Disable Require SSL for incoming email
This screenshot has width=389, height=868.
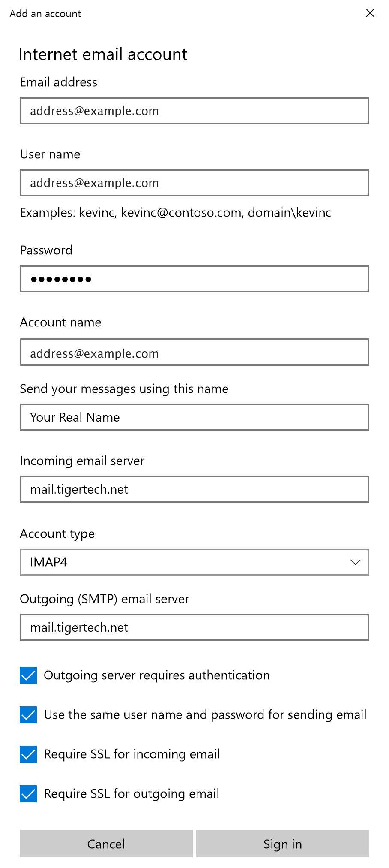click(x=28, y=754)
